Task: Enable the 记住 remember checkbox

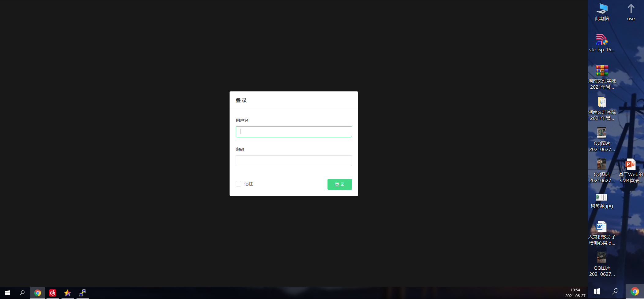Action: click(238, 184)
